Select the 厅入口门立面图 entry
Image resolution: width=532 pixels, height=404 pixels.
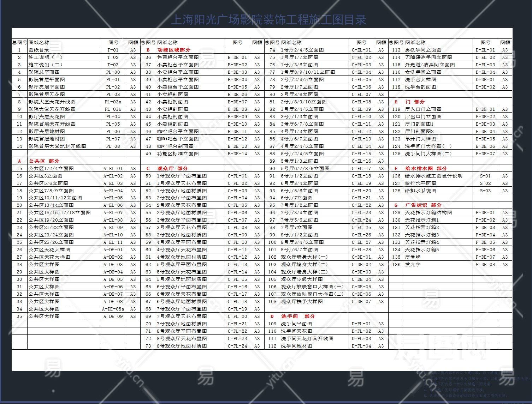coord(423,109)
